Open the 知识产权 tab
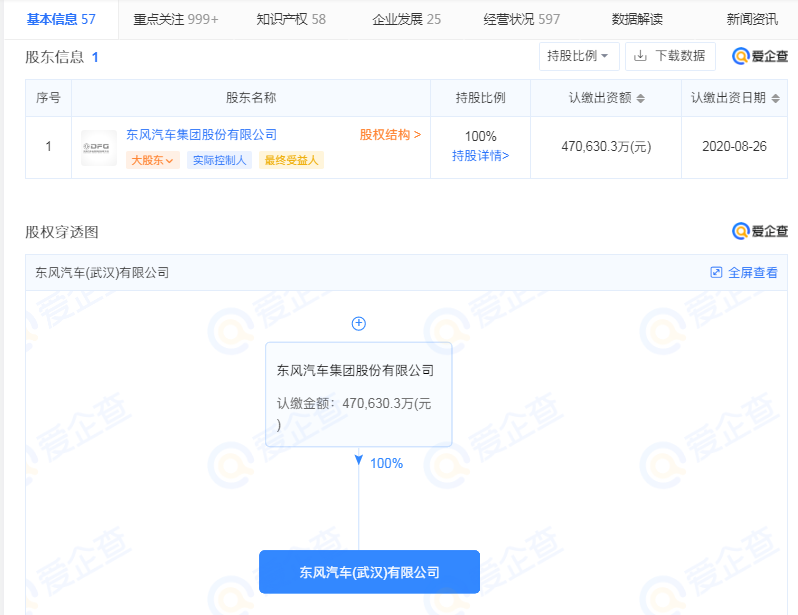 pos(291,19)
